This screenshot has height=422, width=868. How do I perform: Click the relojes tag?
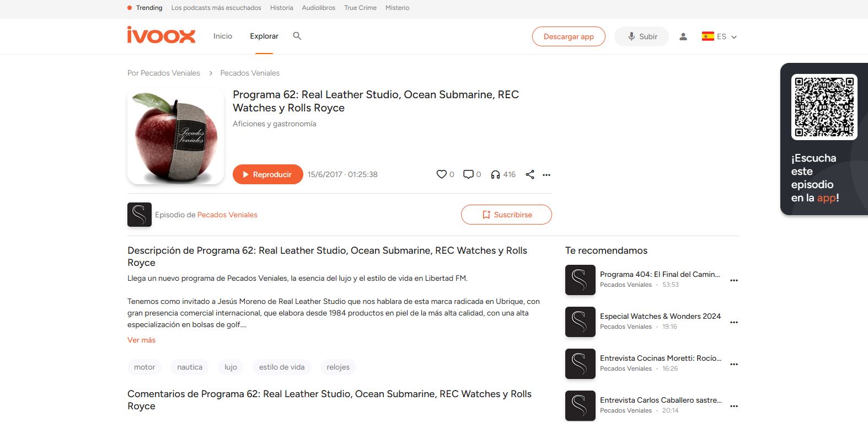pyautogui.click(x=338, y=367)
